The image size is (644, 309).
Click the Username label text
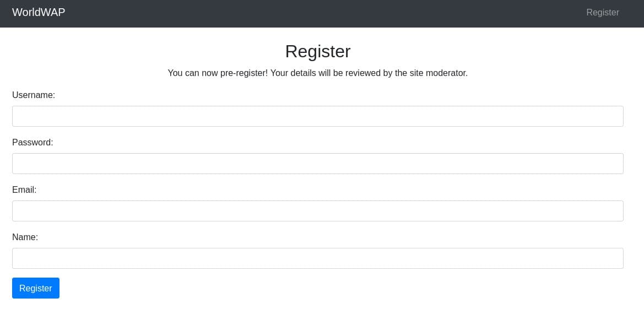coord(34,95)
